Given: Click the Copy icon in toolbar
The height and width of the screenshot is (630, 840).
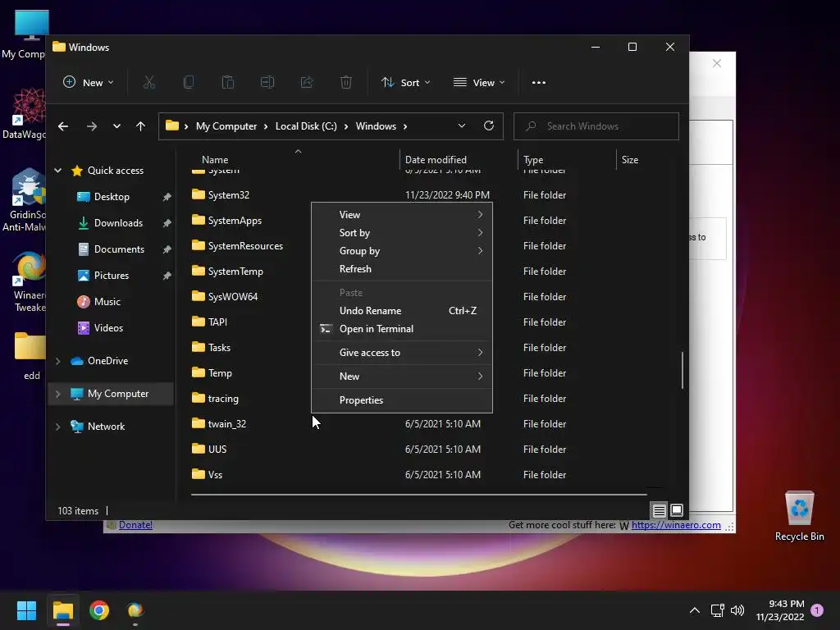Looking at the screenshot, I should 189,83.
